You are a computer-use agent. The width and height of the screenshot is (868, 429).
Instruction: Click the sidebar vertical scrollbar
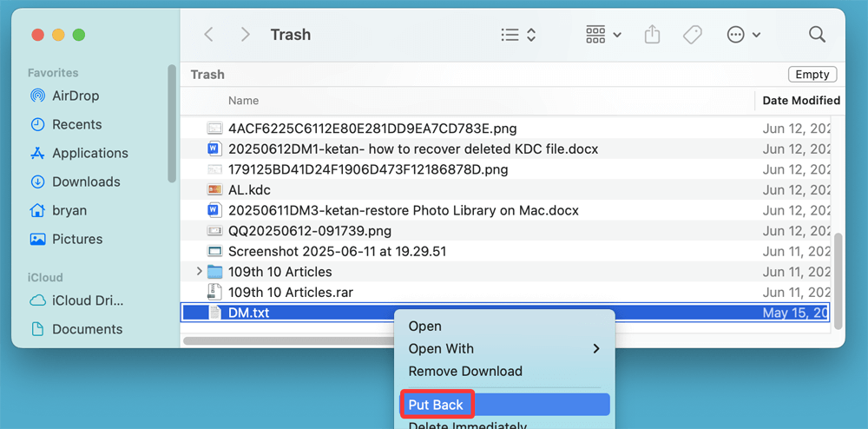click(172, 123)
